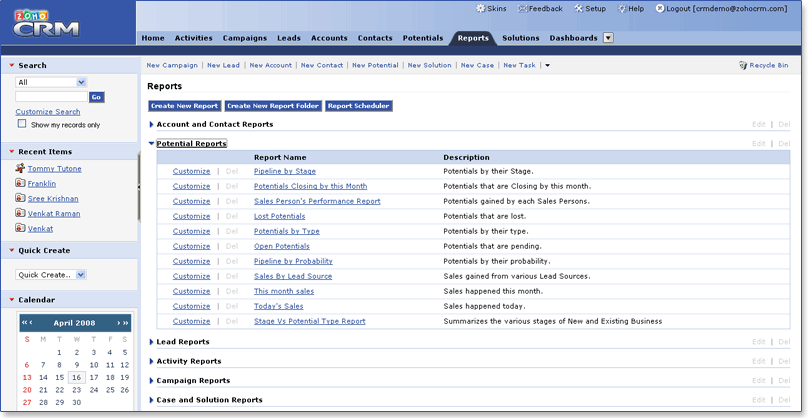Open the Customize Search link
808x418 pixels.
48,112
